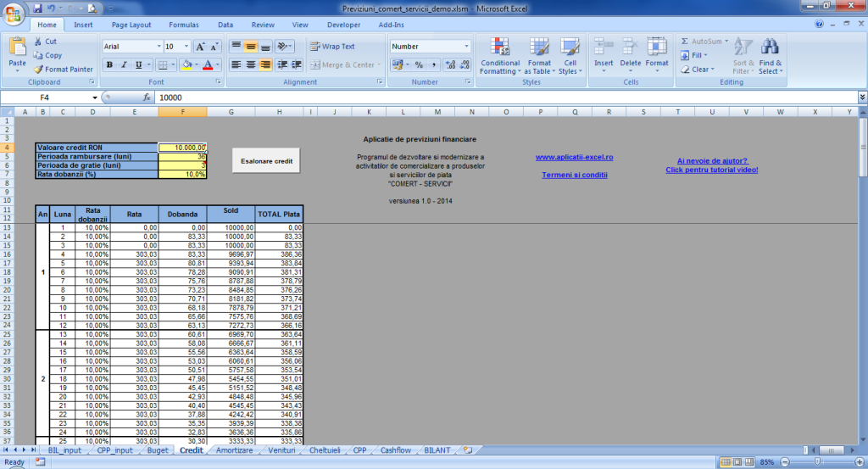Open the font size dropdown
The image size is (868, 469).
click(x=186, y=47)
